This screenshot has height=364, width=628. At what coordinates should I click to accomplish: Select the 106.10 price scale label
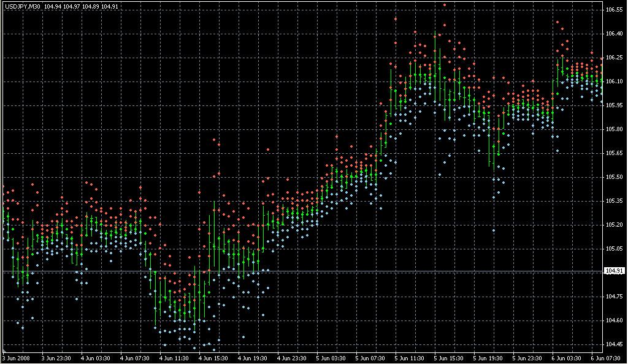point(614,82)
